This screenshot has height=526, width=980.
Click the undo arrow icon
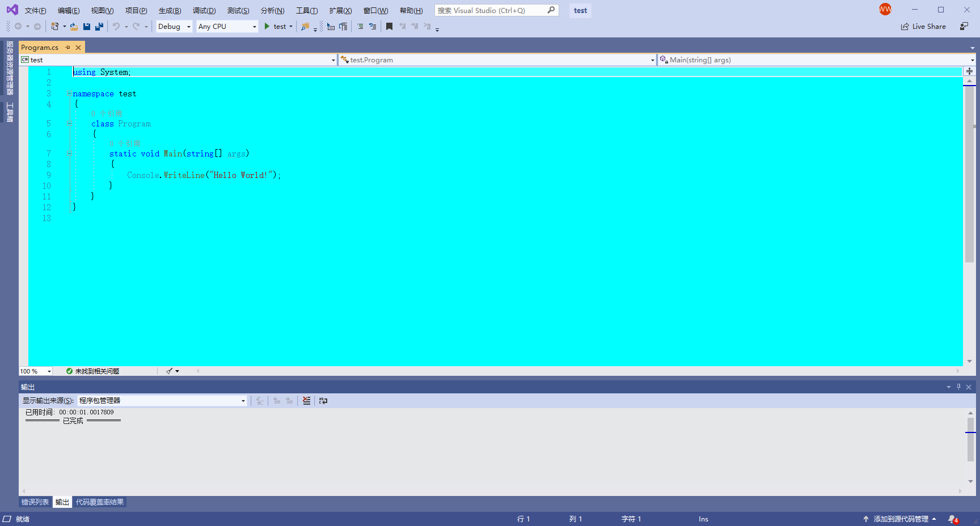116,27
